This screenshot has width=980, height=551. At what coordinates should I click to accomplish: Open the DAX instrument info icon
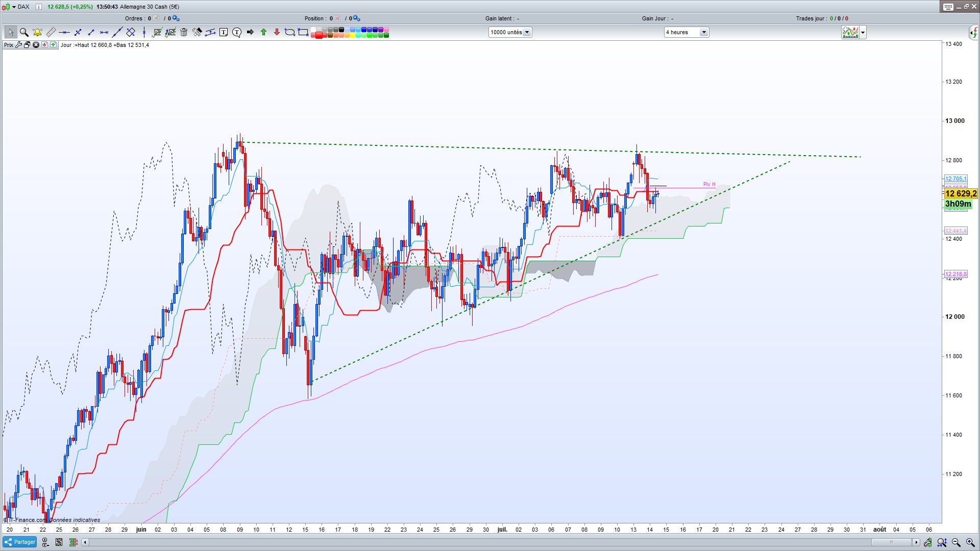point(38,7)
